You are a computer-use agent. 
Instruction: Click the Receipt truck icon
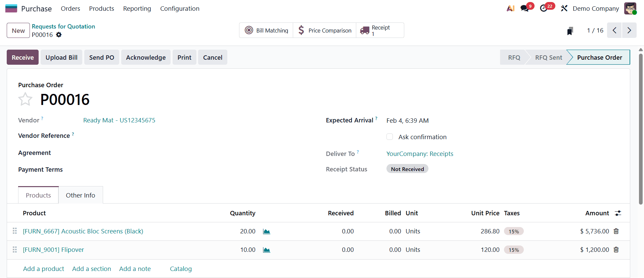[x=365, y=31]
